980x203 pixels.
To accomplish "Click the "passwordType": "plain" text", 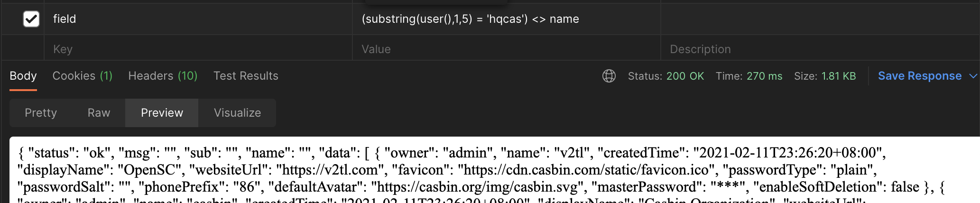I will tap(799, 170).
